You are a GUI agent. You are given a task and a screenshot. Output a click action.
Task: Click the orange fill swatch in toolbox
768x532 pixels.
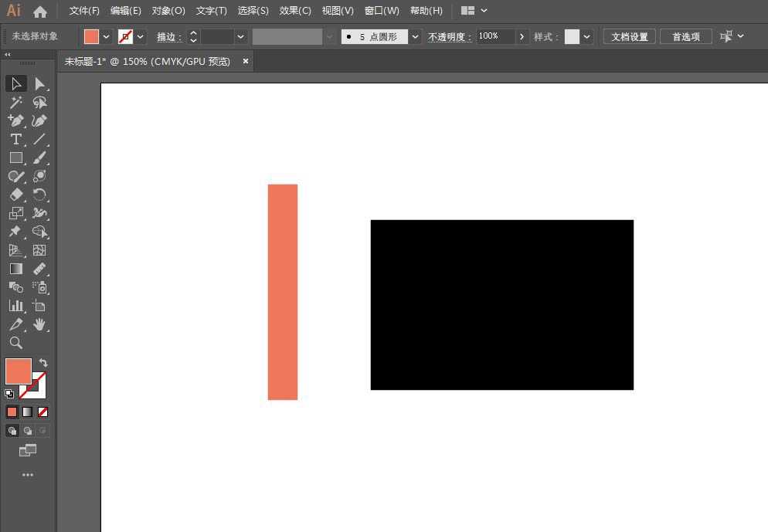click(x=18, y=371)
